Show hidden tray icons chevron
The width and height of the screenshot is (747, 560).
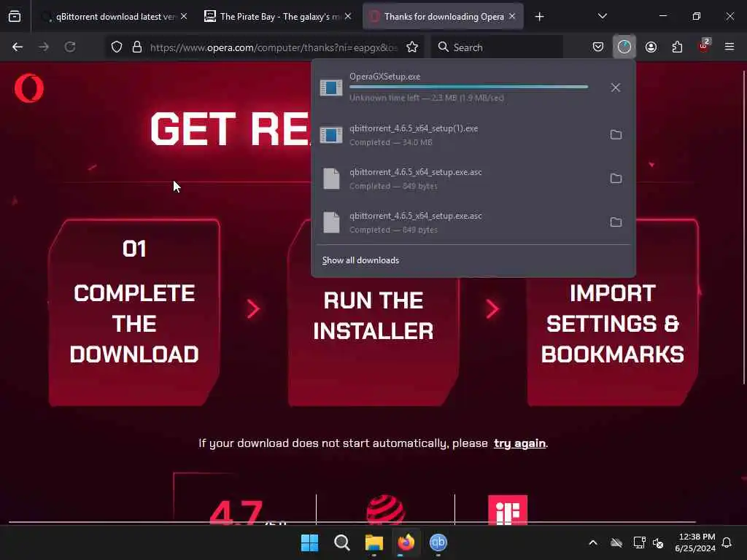click(x=593, y=542)
